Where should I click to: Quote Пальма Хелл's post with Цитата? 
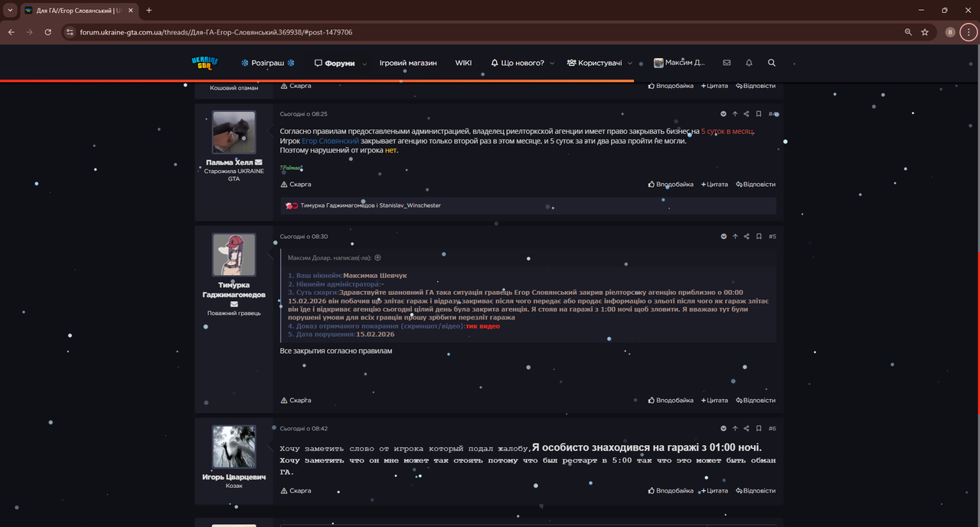[x=714, y=185]
